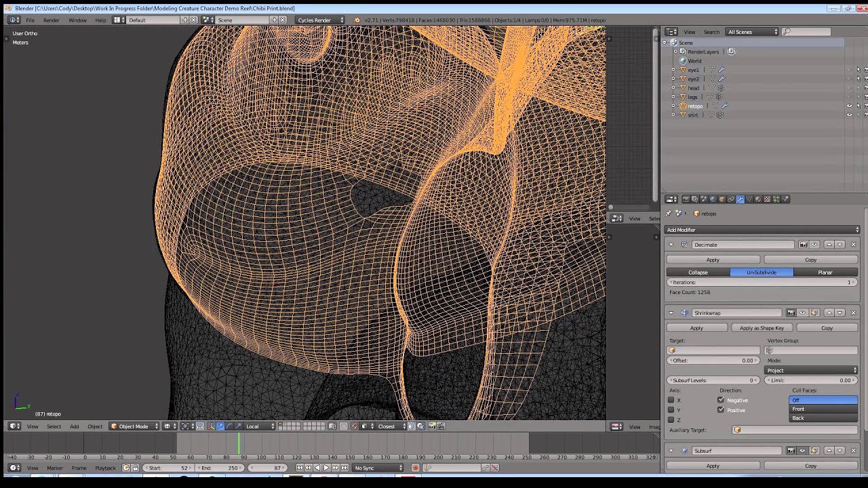Image resolution: width=868 pixels, height=488 pixels.
Task: Open pivot point icon menu
Action: click(188, 426)
